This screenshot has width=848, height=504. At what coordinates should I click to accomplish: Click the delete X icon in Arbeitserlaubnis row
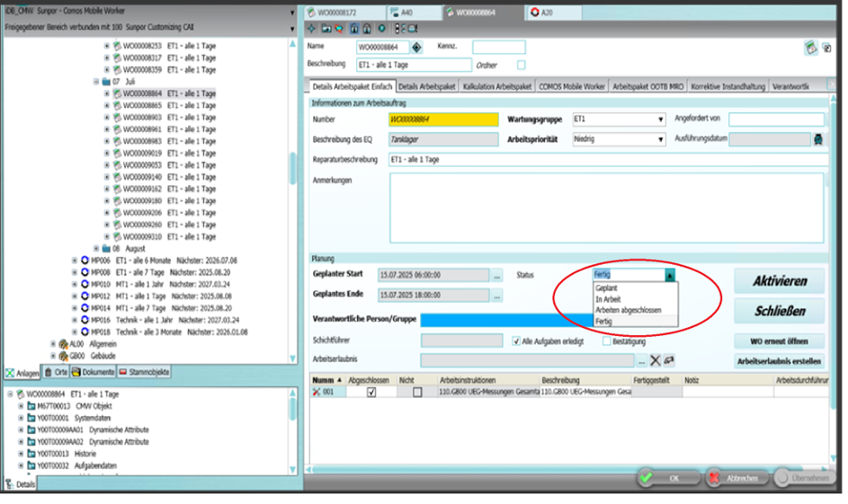655,360
